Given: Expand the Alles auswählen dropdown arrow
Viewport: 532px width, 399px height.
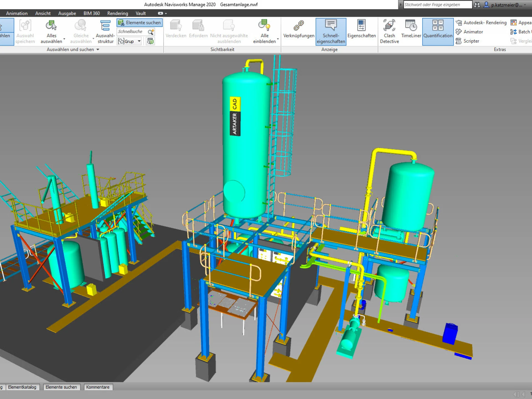Looking at the screenshot, I should coord(64,39).
